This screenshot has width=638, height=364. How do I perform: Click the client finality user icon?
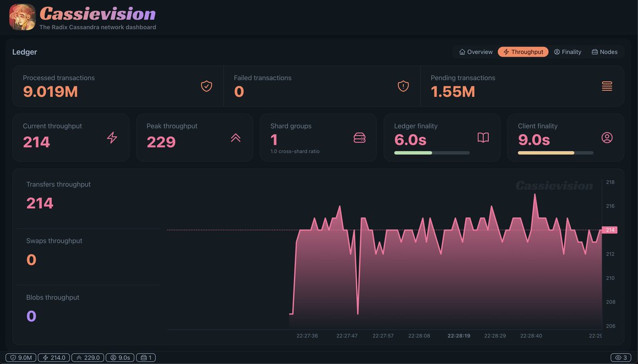click(x=607, y=137)
